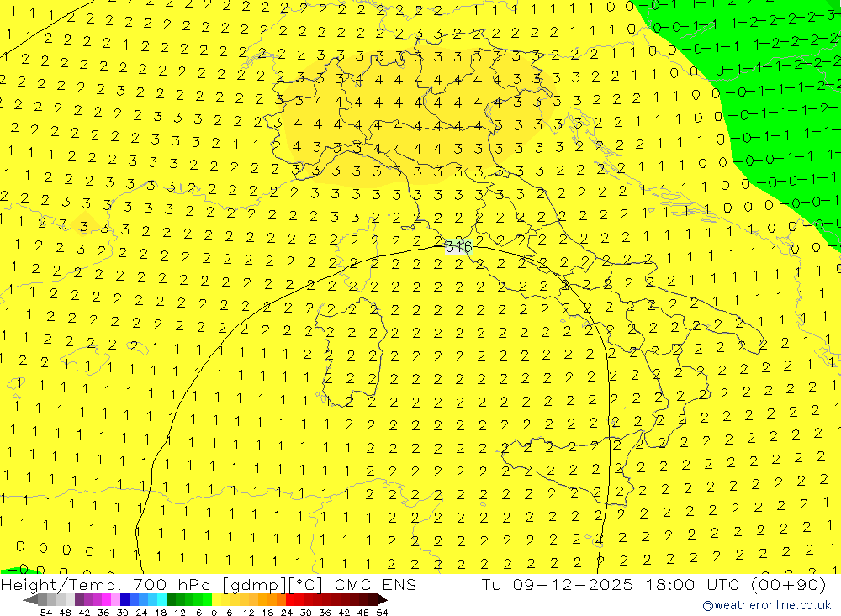841x616 pixels.
Task: Click the '-54' label at the scale's left end
Action: 42,613
